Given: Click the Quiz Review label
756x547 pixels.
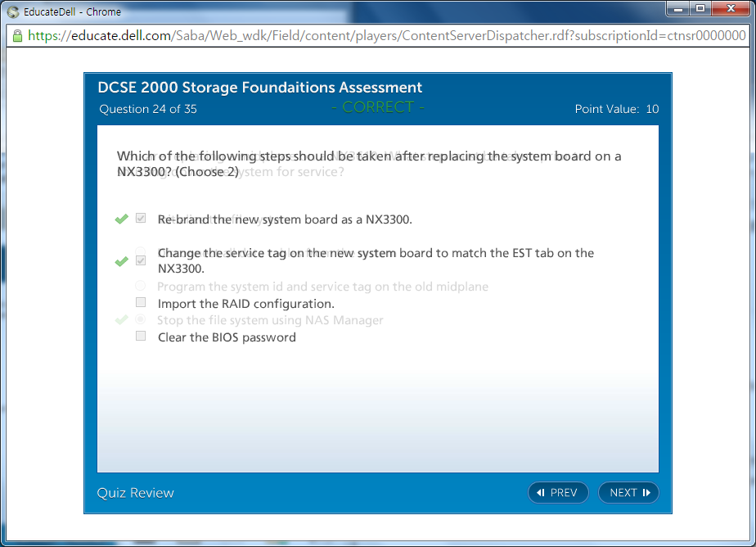Looking at the screenshot, I should point(136,492).
